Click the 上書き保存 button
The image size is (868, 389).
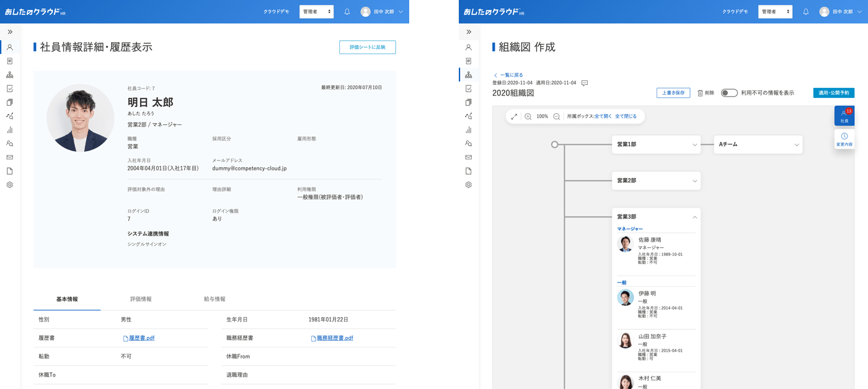click(x=673, y=93)
